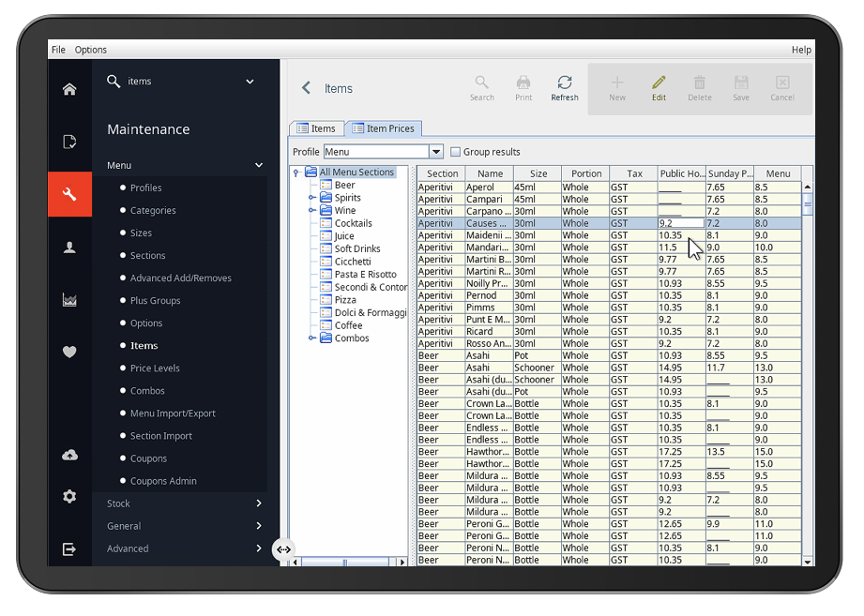
Task: Click the settings gear sidebar icon
Action: 69,497
